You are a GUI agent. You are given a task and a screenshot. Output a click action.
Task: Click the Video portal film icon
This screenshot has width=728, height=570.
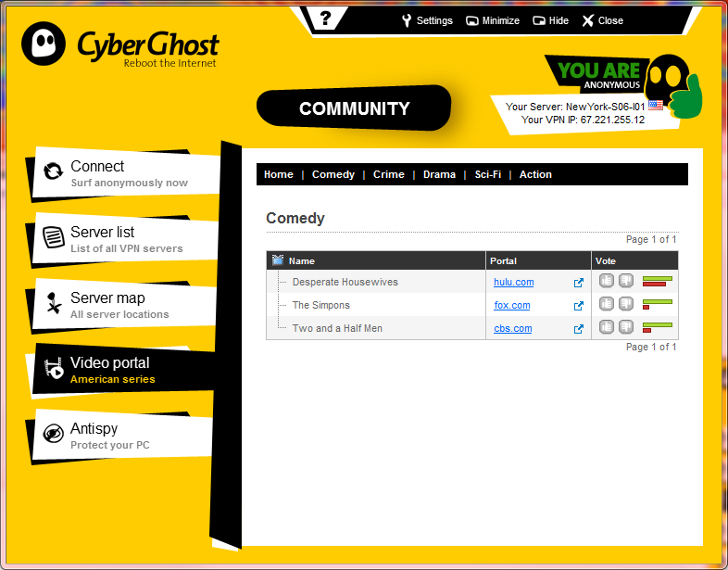[54, 368]
